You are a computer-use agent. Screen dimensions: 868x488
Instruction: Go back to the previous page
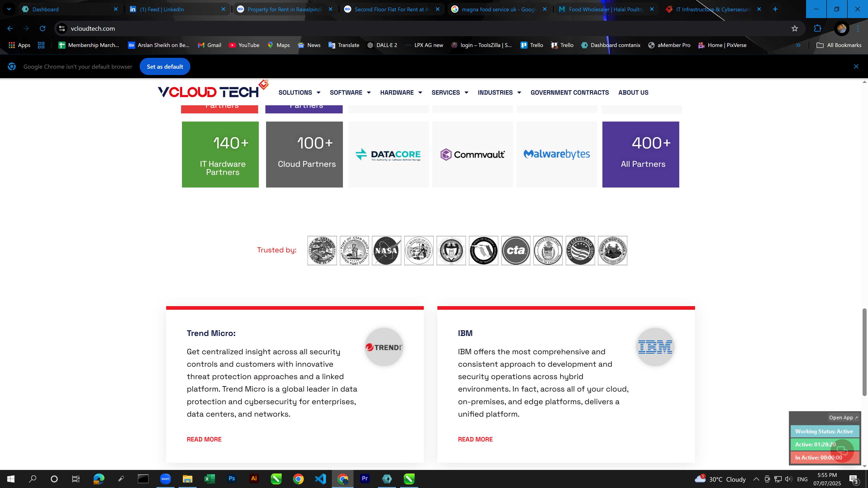[x=10, y=29]
